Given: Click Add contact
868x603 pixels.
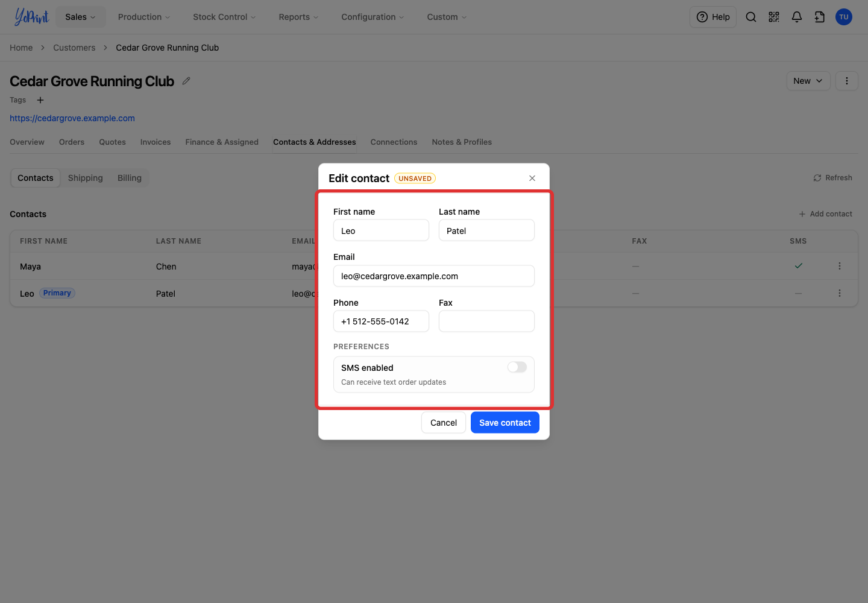Looking at the screenshot, I should coord(825,214).
